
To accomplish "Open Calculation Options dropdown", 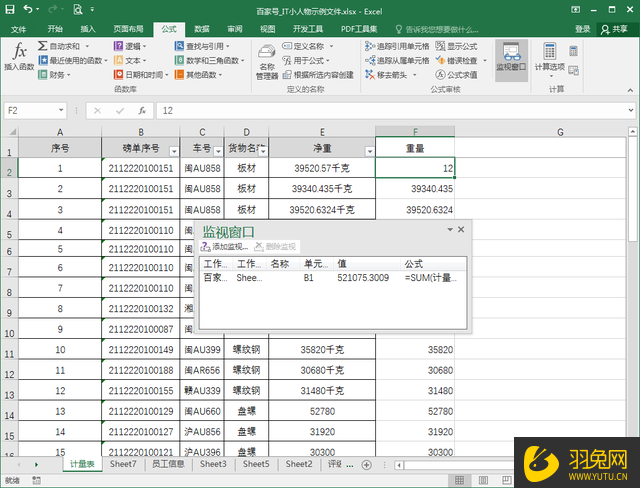I will pyautogui.click(x=549, y=61).
